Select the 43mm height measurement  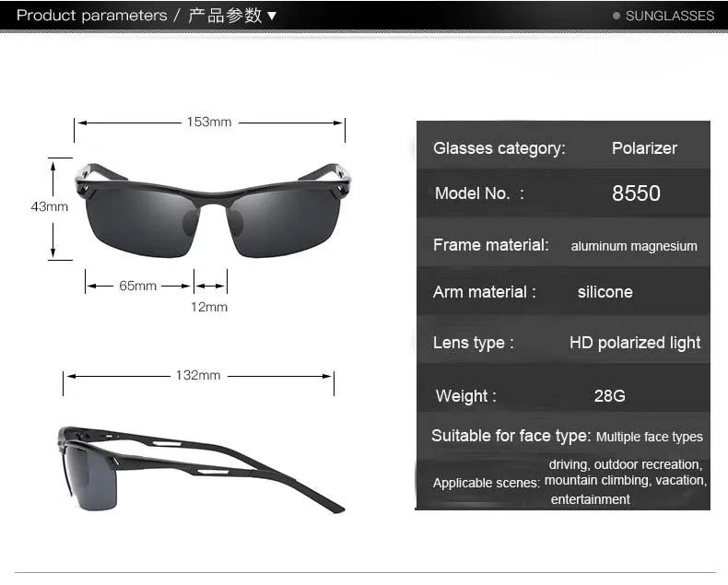49,206
